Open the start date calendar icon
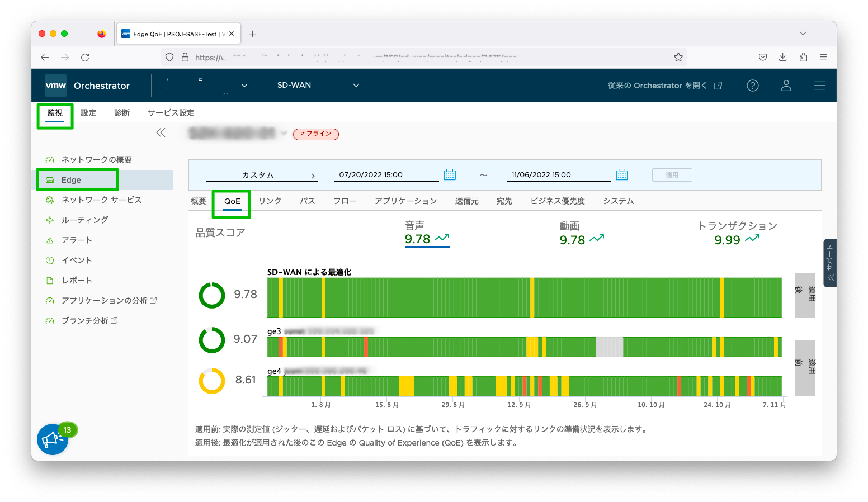The width and height of the screenshot is (868, 502). [x=450, y=175]
